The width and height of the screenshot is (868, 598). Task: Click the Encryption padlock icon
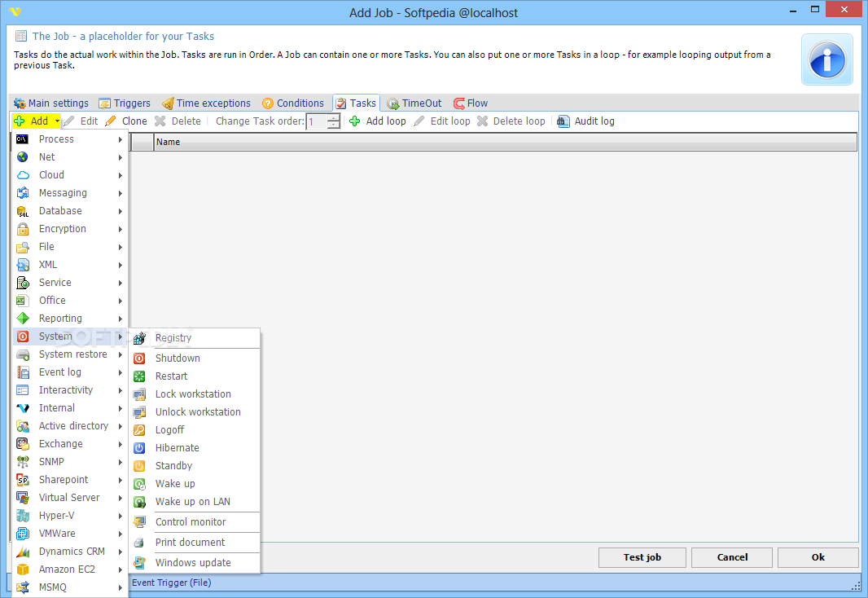tap(22, 229)
